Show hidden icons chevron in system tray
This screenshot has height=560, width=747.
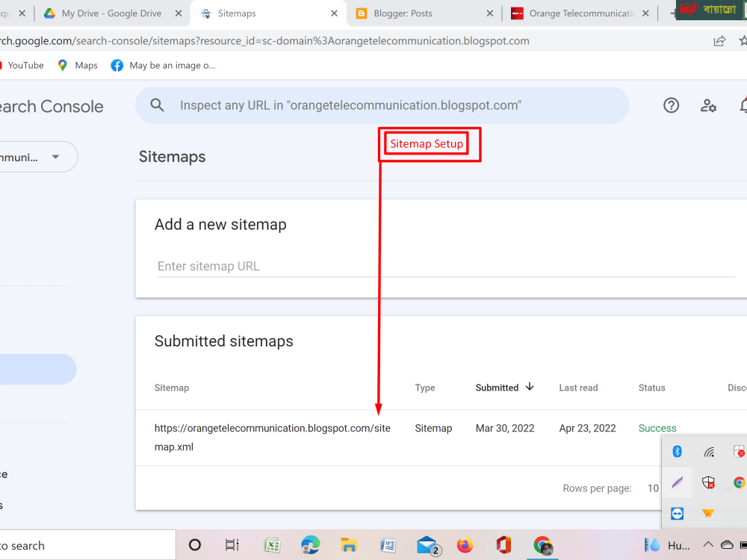[x=708, y=544]
